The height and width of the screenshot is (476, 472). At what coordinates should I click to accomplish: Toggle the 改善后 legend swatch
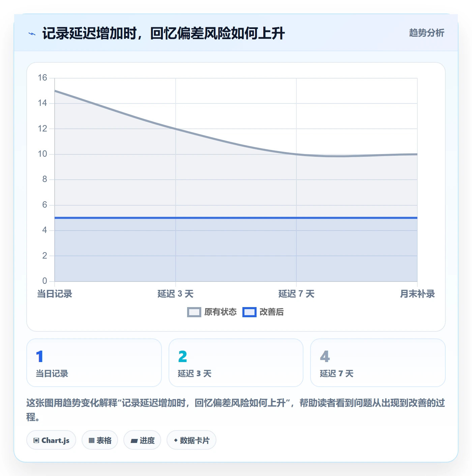pos(249,312)
